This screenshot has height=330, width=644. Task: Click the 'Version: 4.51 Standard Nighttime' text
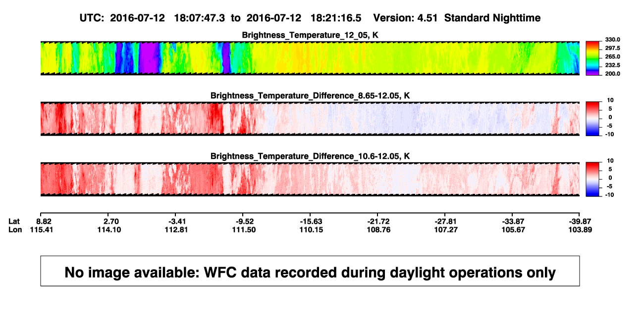[457, 18]
